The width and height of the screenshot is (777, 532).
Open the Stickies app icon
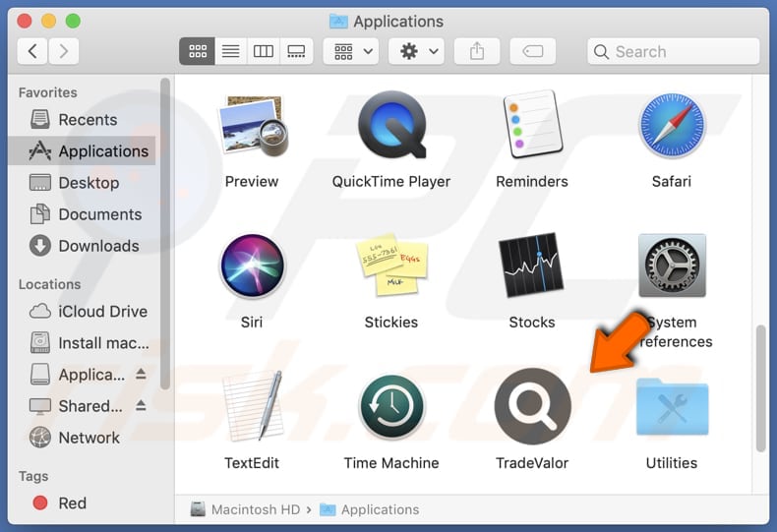pos(391,265)
